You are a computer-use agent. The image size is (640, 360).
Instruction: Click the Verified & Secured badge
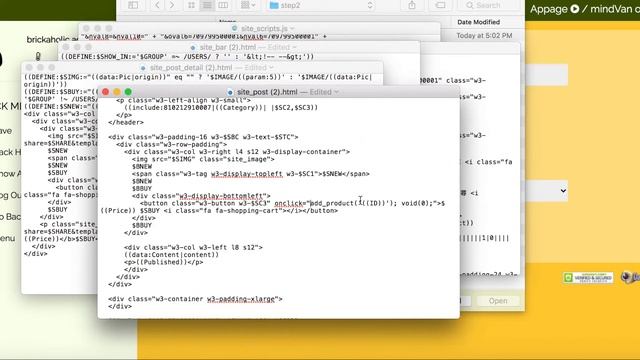(x=588, y=278)
